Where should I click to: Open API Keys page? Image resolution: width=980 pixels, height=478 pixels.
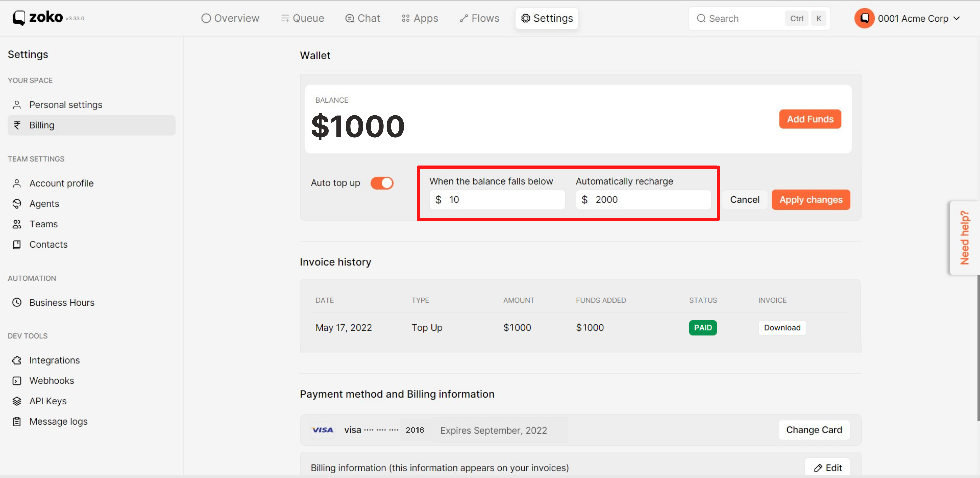pos(91,401)
